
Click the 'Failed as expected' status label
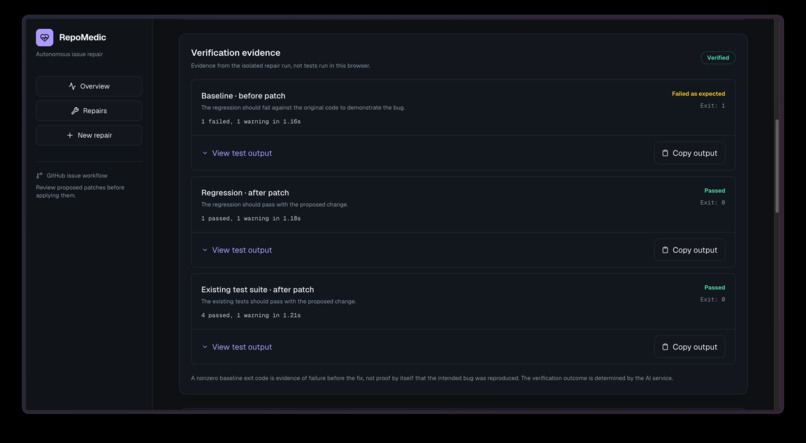[x=698, y=94]
